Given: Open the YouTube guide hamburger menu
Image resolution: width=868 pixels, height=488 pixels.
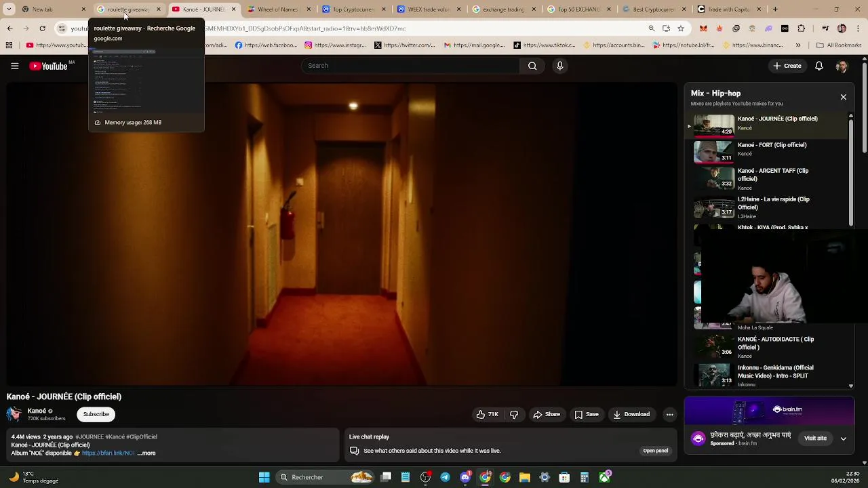Looking at the screenshot, I should [x=14, y=66].
